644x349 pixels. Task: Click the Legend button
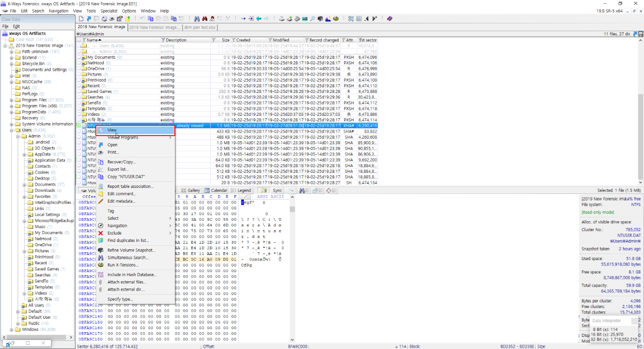[241, 190]
